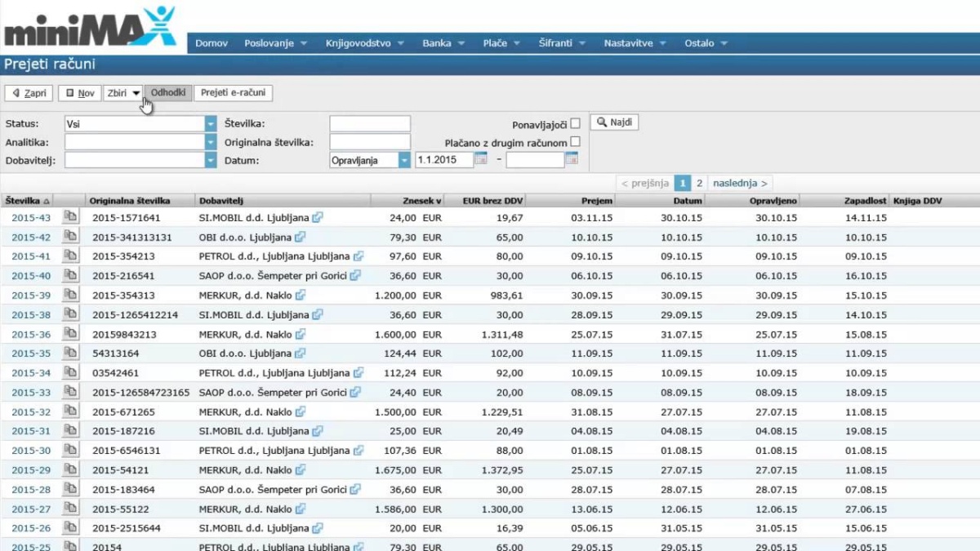Viewport: 980px width, 551px height.
Task: Click the document icon beside invoice 2015-43
Action: pos(71,217)
